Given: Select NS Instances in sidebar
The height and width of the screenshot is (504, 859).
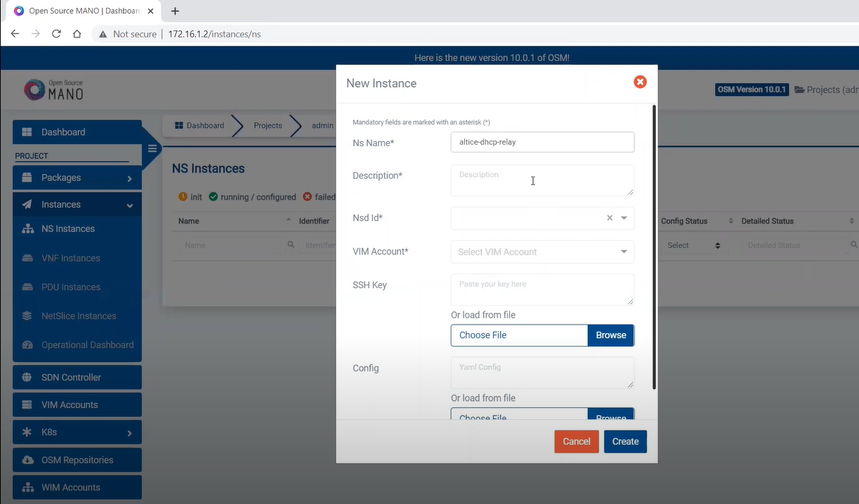Looking at the screenshot, I should coord(68,229).
